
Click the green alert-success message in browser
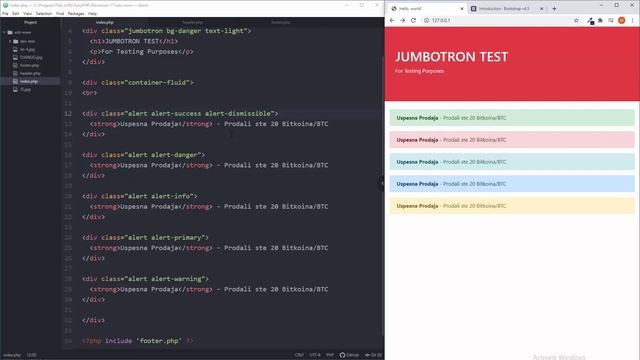tap(512, 118)
